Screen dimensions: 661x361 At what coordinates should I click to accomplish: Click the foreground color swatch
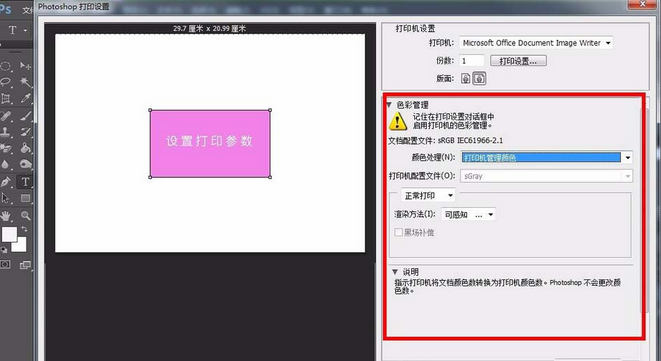pos(9,234)
